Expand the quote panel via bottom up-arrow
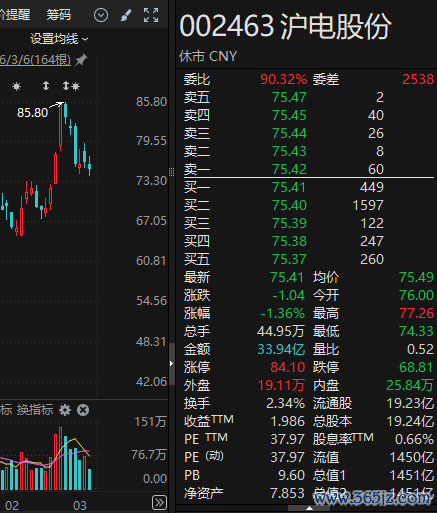This screenshot has height=513, width=437. click(x=309, y=508)
